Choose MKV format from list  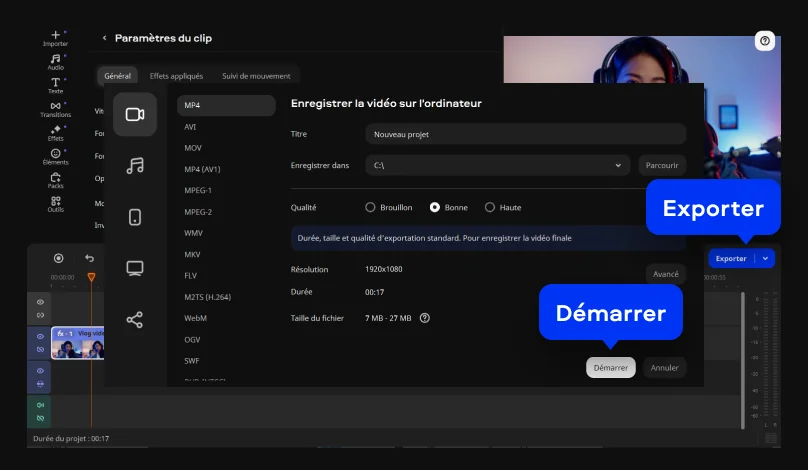tap(193, 254)
